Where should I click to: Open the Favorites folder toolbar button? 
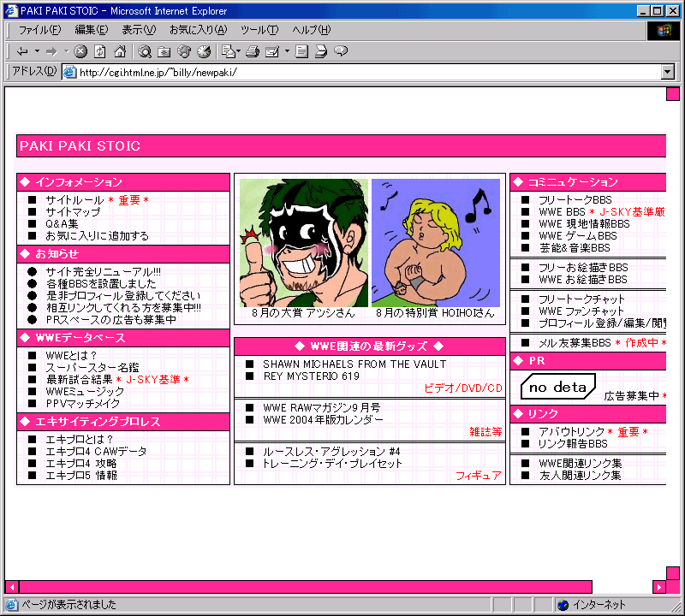[164, 51]
